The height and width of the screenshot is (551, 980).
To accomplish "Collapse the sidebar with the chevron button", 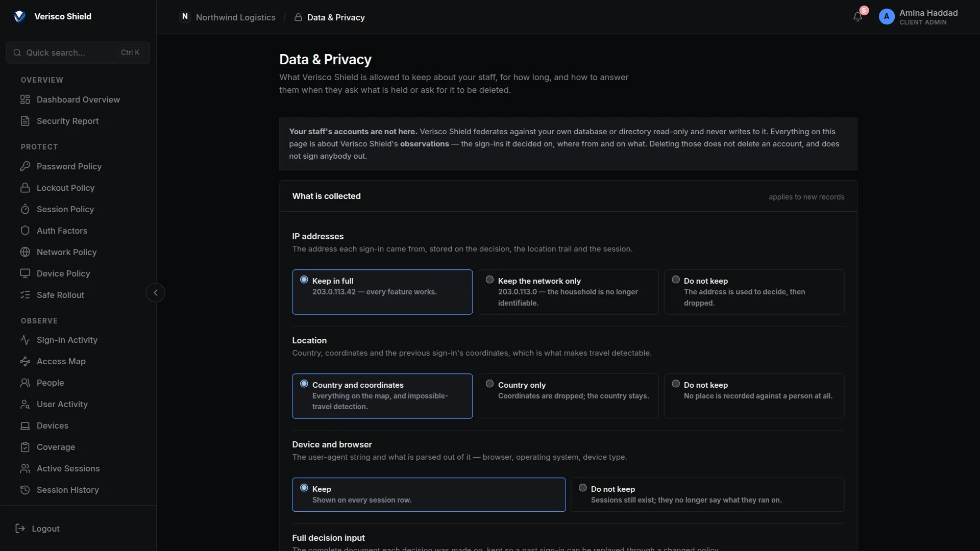I will pyautogui.click(x=156, y=293).
